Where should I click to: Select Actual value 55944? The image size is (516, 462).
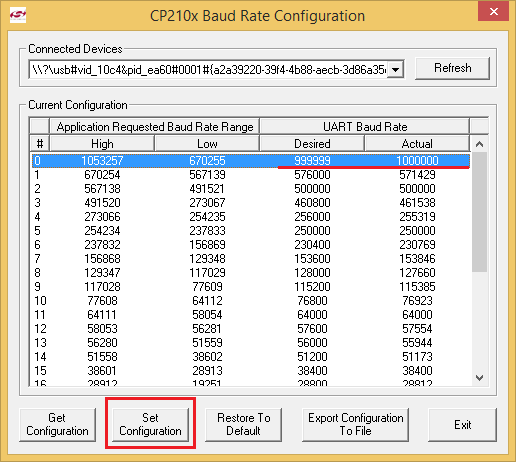click(x=417, y=343)
